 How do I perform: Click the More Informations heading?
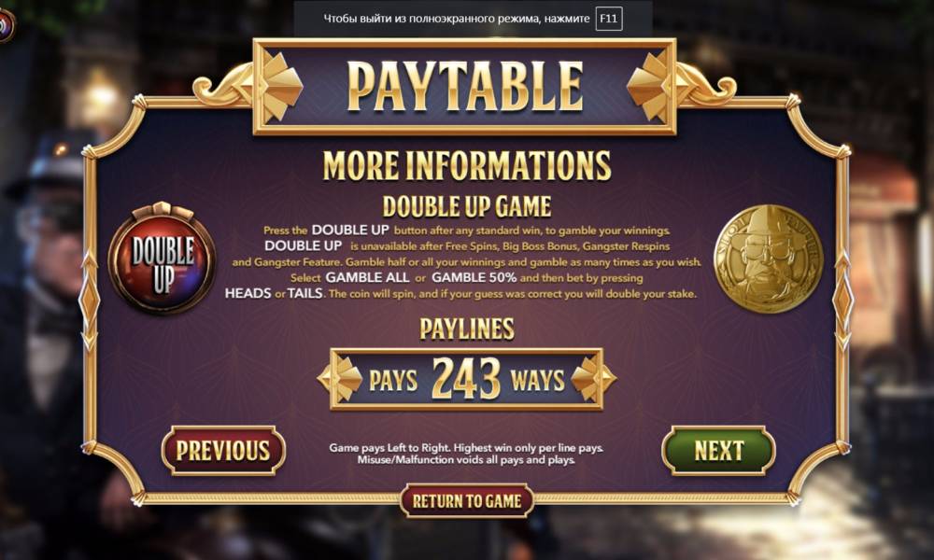tap(467, 165)
